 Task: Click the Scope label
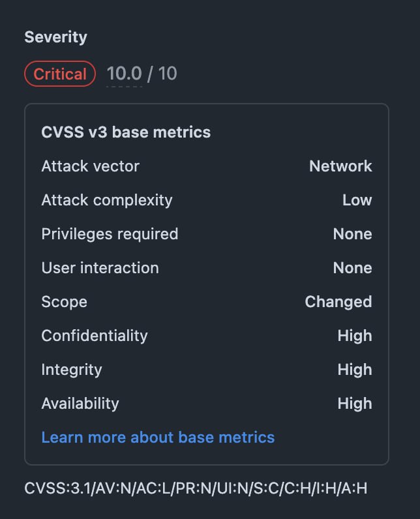point(64,302)
